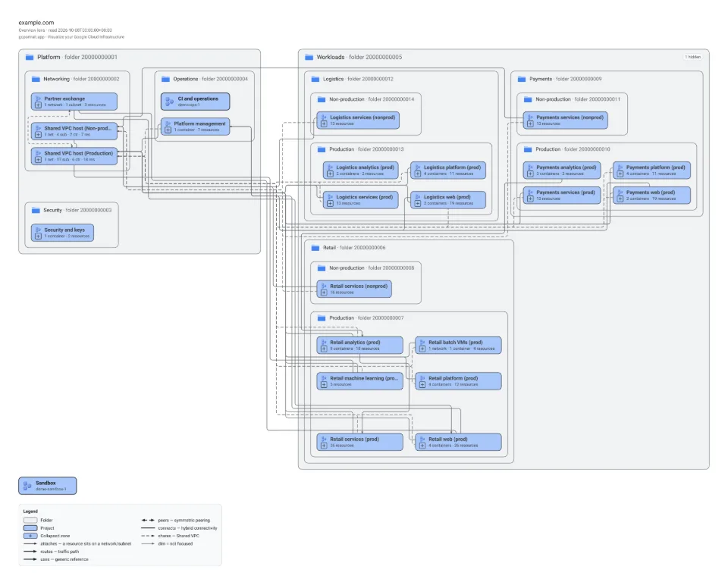
Task: Click project icon on Retail batch VMs (prod)
Action: pyautogui.click(x=422, y=342)
